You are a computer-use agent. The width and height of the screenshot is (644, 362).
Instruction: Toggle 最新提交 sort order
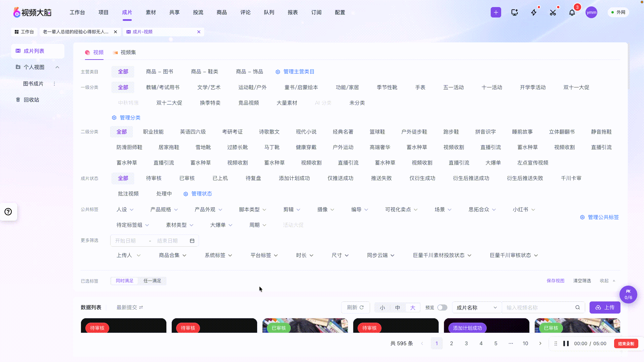tap(130, 307)
